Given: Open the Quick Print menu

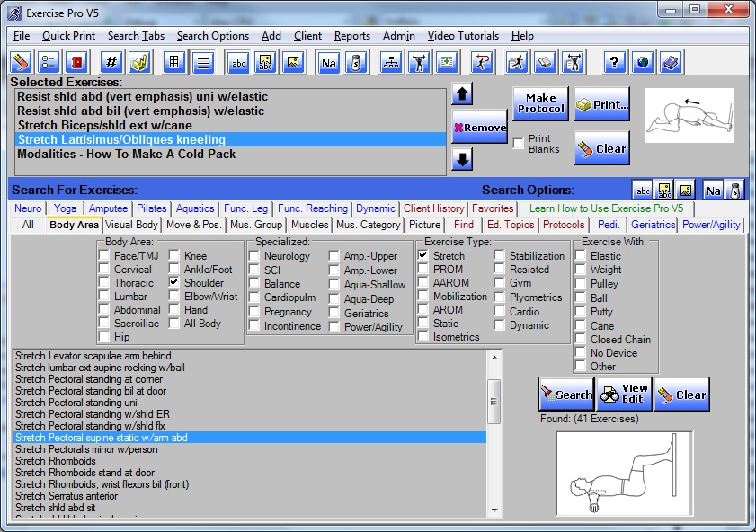Looking at the screenshot, I should coord(68,36).
